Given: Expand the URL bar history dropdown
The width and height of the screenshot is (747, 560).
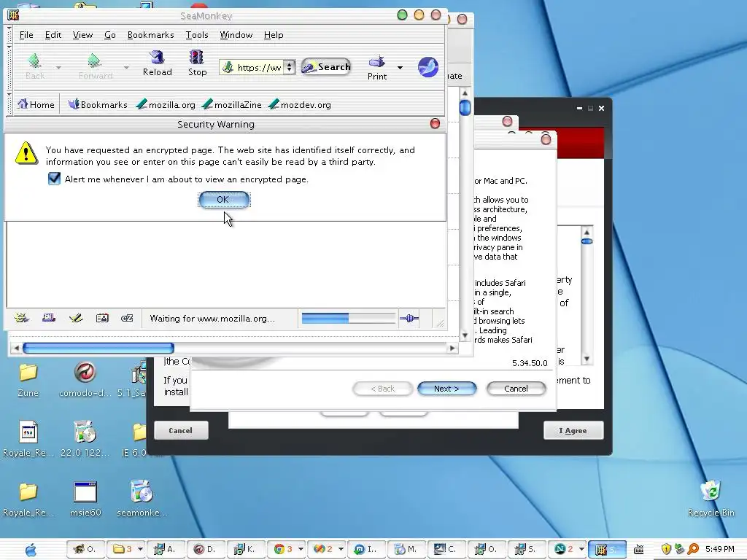Looking at the screenshot, I should click(289, 67).
